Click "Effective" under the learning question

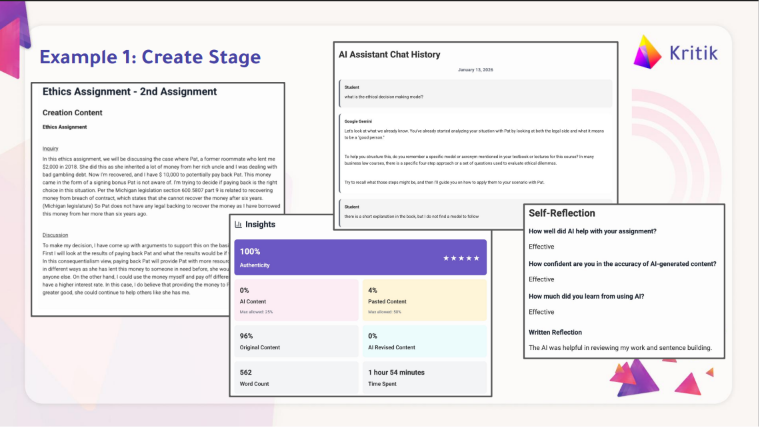pos(541,312)
